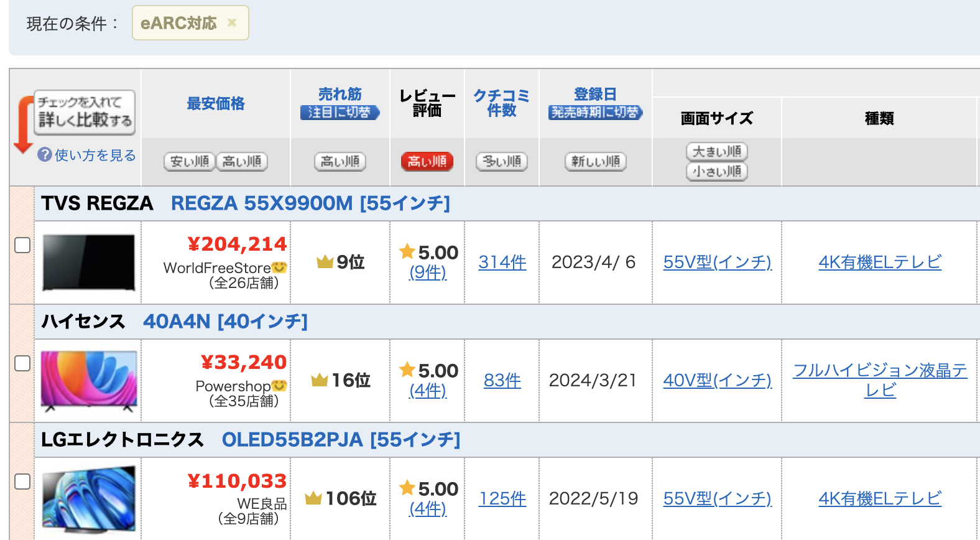Open the 314件 クチコミ link
Screen dimensions: 980x540
pos(502,262)
